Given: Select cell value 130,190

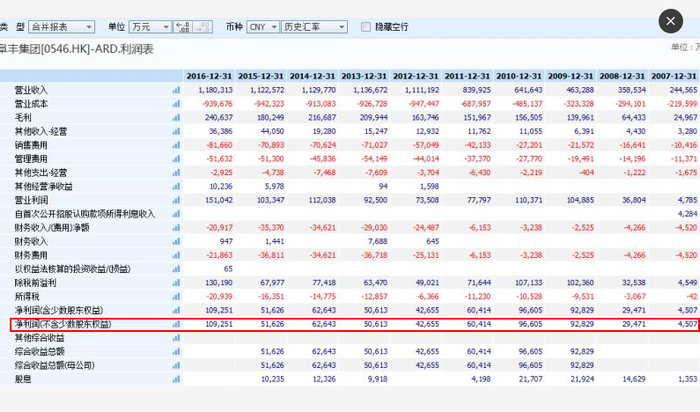Looking at the screenshot, I should pyautogui.click(x=219, y=283).
